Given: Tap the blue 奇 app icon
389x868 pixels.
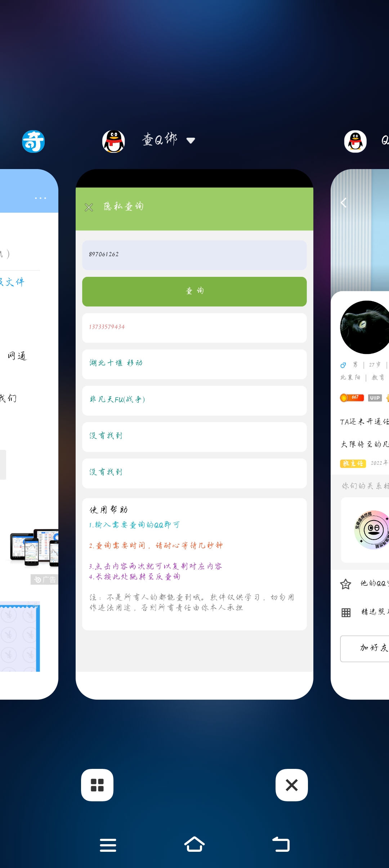Looking at the screenshot, I should [33, 141].
